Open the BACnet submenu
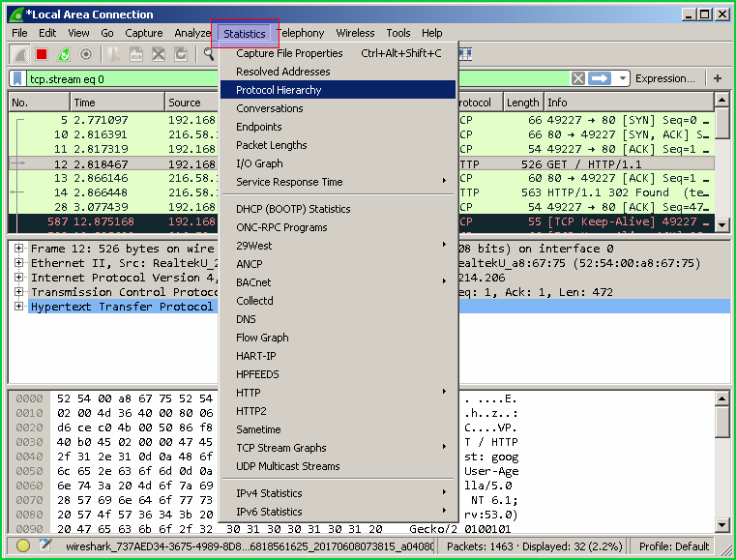Viewport: 736px width, 560px height. [x=338, y=282]
